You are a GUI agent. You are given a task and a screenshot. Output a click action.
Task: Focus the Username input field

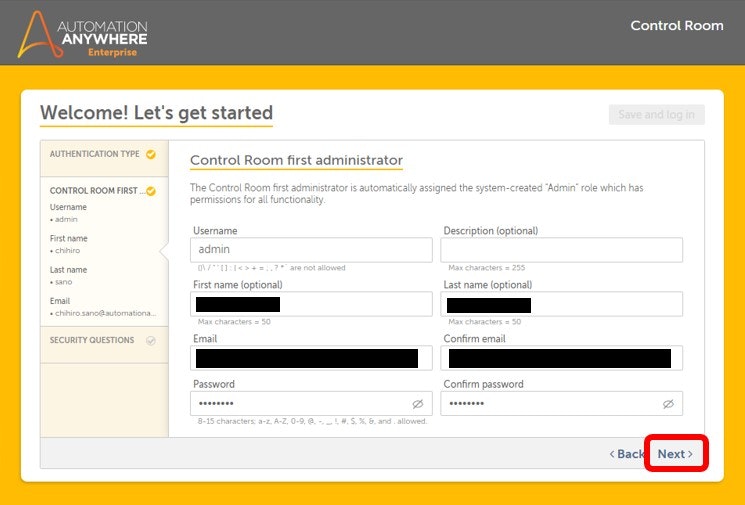pyautogui.click(x=311, y=250)
